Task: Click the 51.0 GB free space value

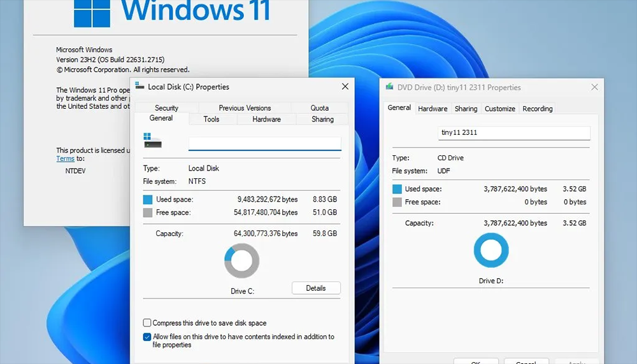Action: [x=325, y=213]
